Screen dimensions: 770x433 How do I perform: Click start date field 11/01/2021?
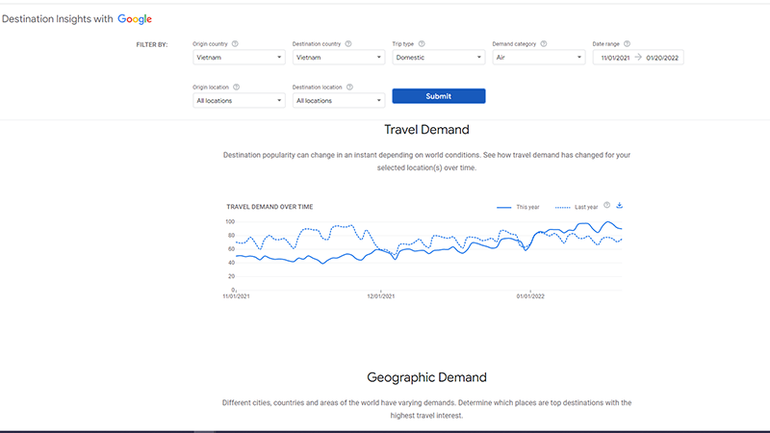point(616,58)
